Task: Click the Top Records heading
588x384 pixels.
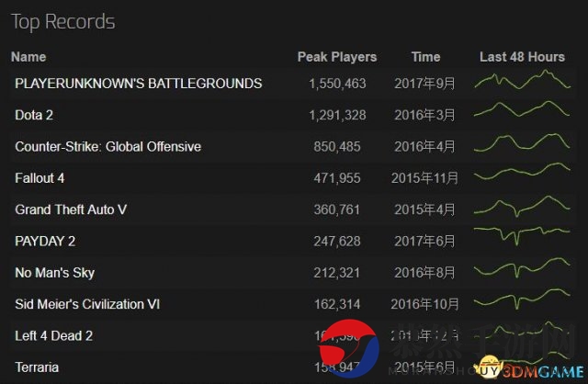Action: coord(62,20)
